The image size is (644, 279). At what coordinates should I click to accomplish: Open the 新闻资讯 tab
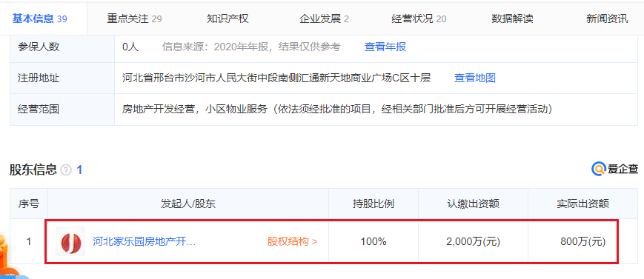pyautogui.click(x=607, y=19)
